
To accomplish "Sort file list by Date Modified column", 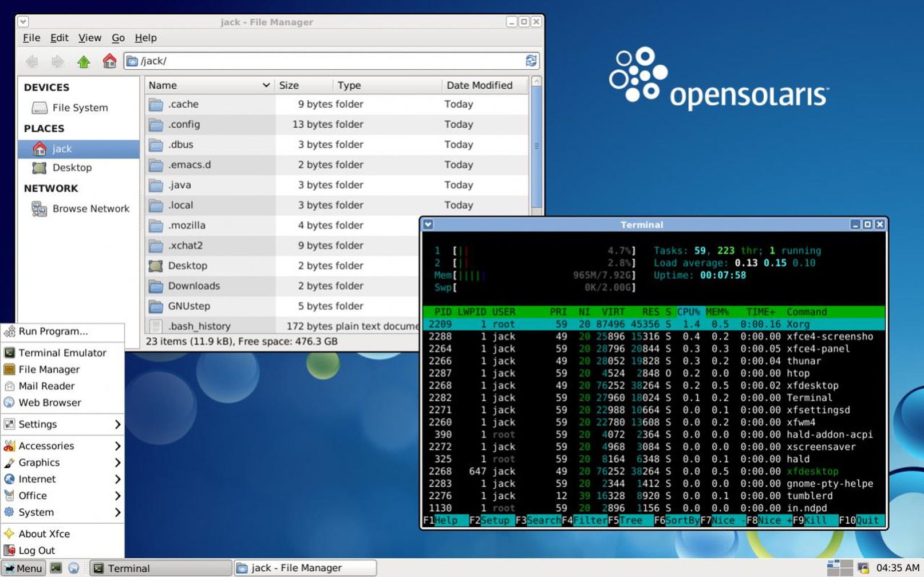I will point(484,85).
